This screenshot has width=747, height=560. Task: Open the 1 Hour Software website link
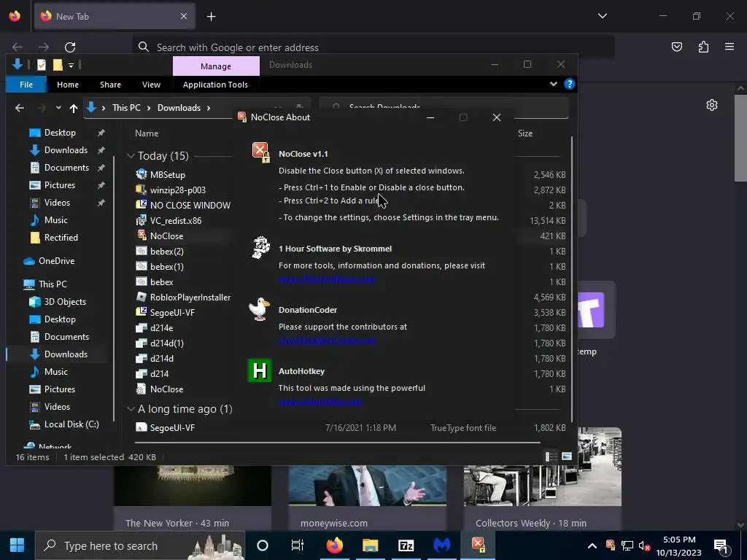click(x=327, y=279)
